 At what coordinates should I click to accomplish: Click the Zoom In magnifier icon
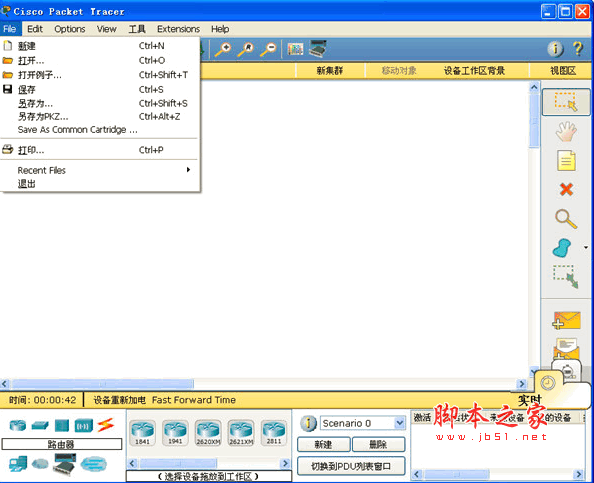tap(223, 49)
